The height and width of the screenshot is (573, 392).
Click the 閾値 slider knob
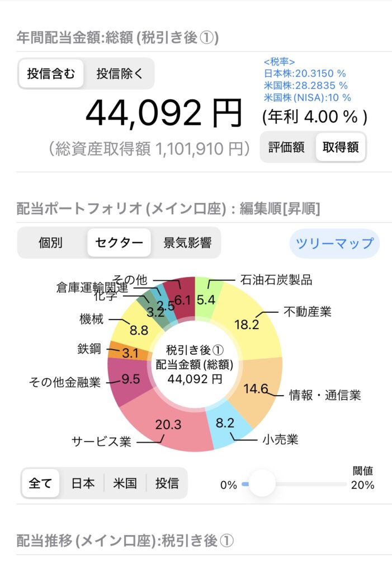[x=262, y=483]
